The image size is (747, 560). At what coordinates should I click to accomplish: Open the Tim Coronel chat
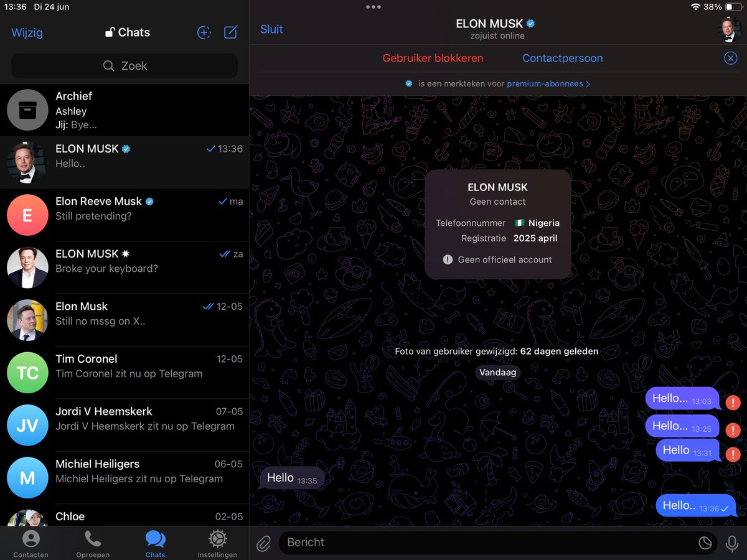click(x=125, y=373)
